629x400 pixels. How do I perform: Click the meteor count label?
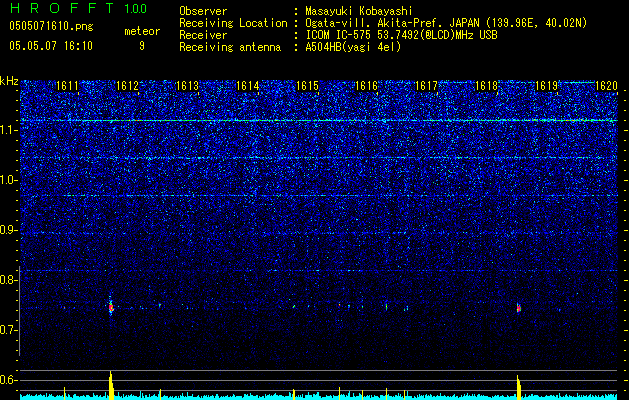[142, 31]
